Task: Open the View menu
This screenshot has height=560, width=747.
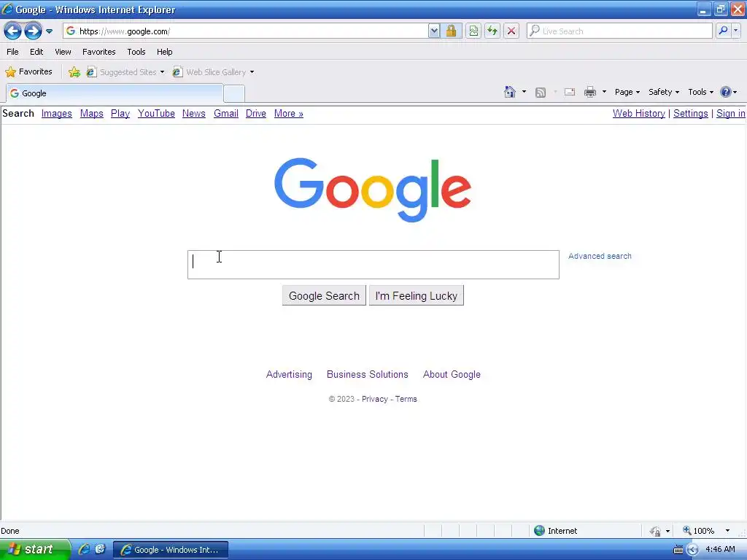Action: [63, 52]
